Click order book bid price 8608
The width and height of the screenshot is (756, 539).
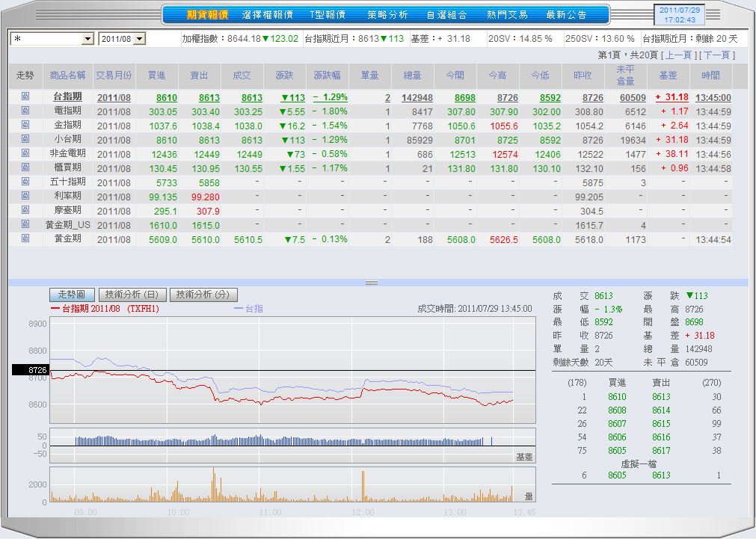coord(617,410)
